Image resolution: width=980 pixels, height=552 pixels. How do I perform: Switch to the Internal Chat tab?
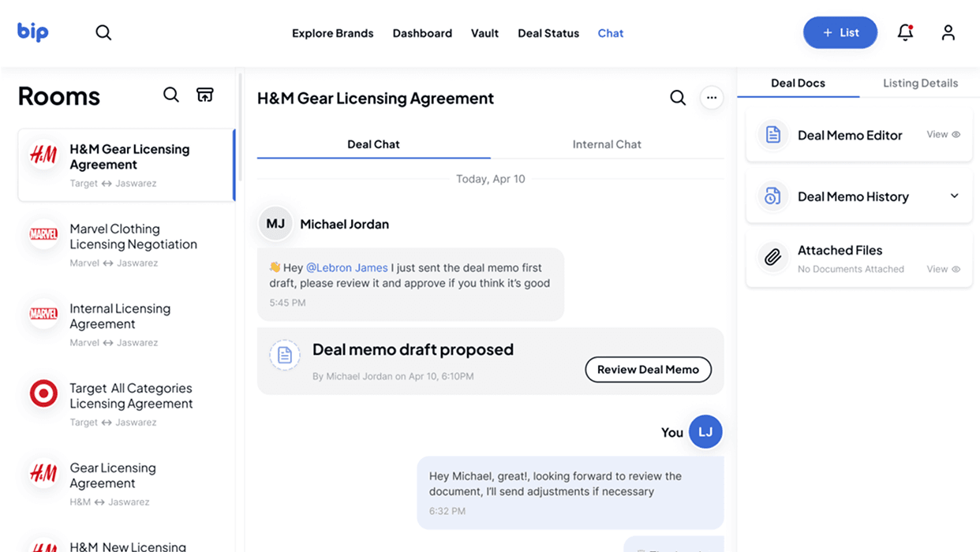[x=607, y=144]
